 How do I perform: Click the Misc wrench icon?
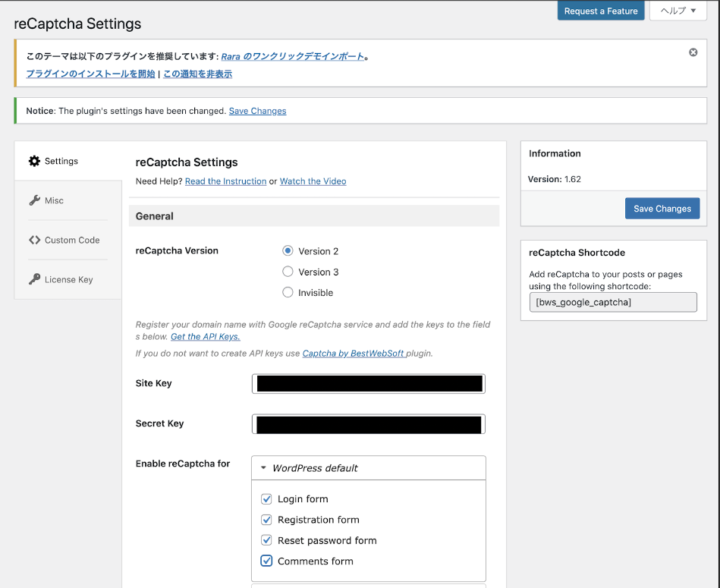coord(34,200)
